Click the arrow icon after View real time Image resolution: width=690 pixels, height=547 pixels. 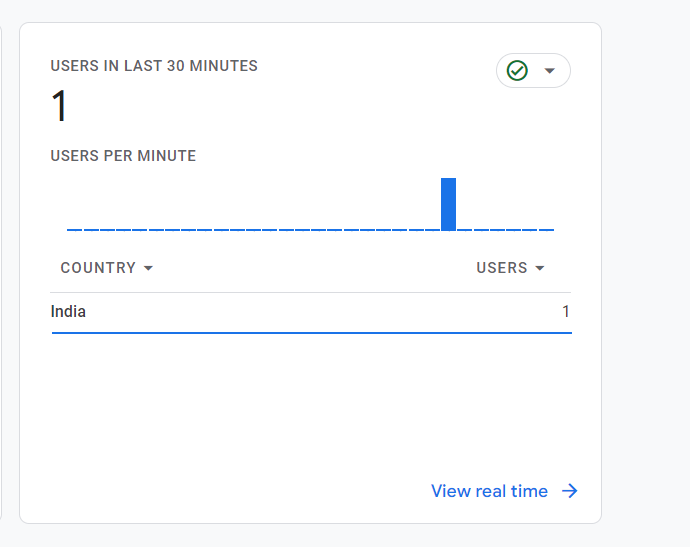click(x=570, y=491)
